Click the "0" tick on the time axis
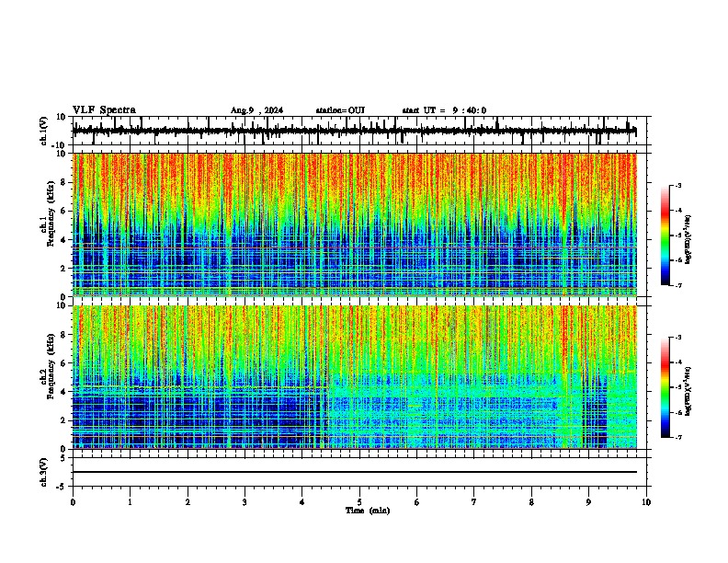This screenshot has height=563, width=728. pyautogui.click(x=73, y=502)
